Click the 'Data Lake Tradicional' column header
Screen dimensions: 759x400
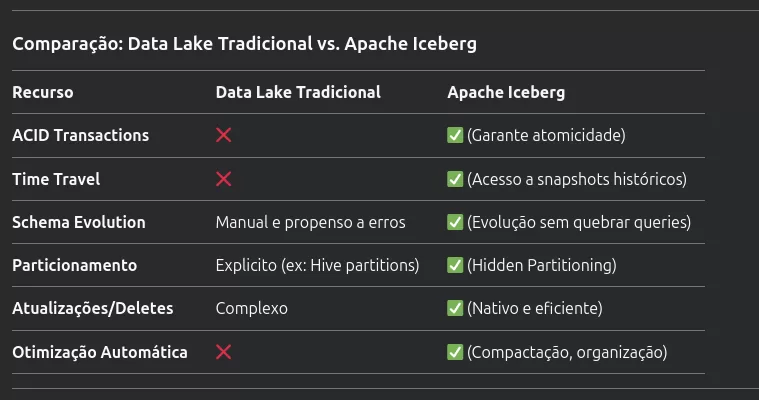298,92
